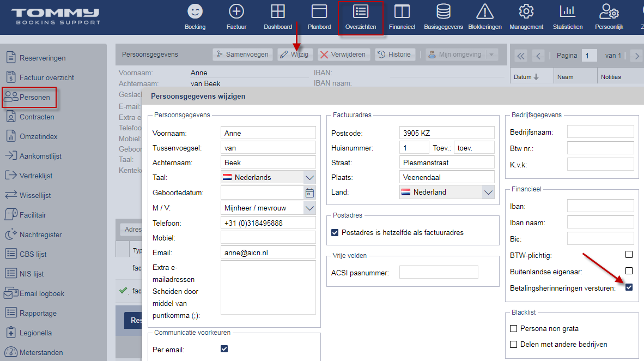Open the Overzichten list icon
The image size is (644, 361).
361,11
